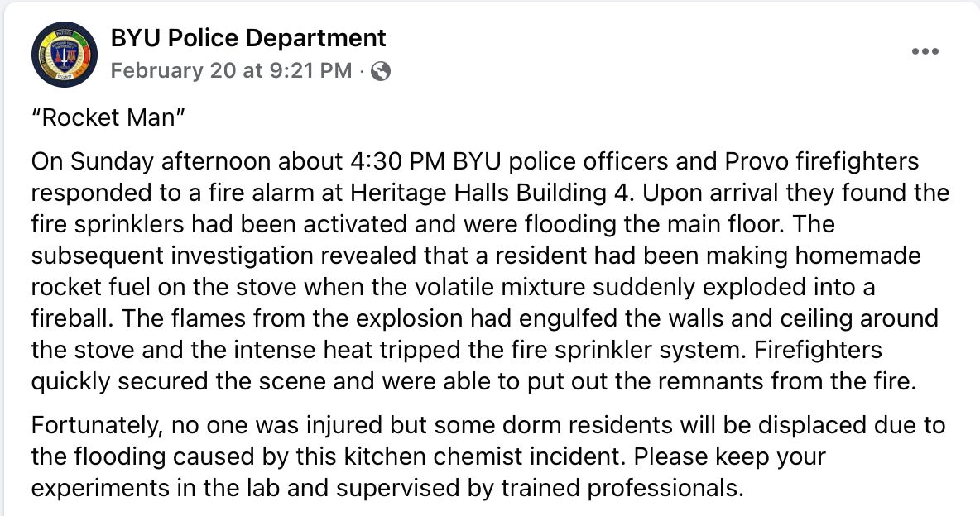The height and width of the screenshot is (516, 980).
Task: Click the globe public-privacy icon
Action: (381, 71)
